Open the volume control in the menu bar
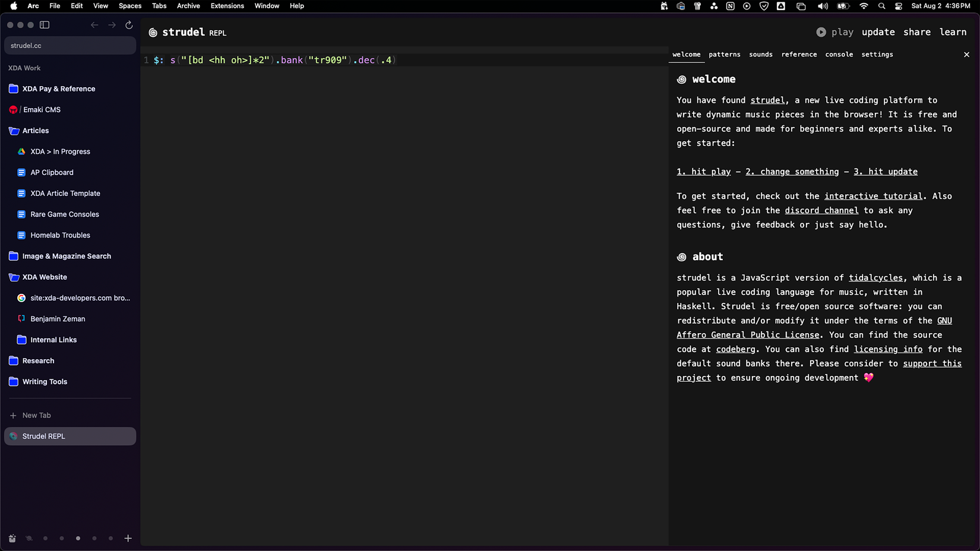This screenshot has height=551, width=980. [x=823, y=6]
